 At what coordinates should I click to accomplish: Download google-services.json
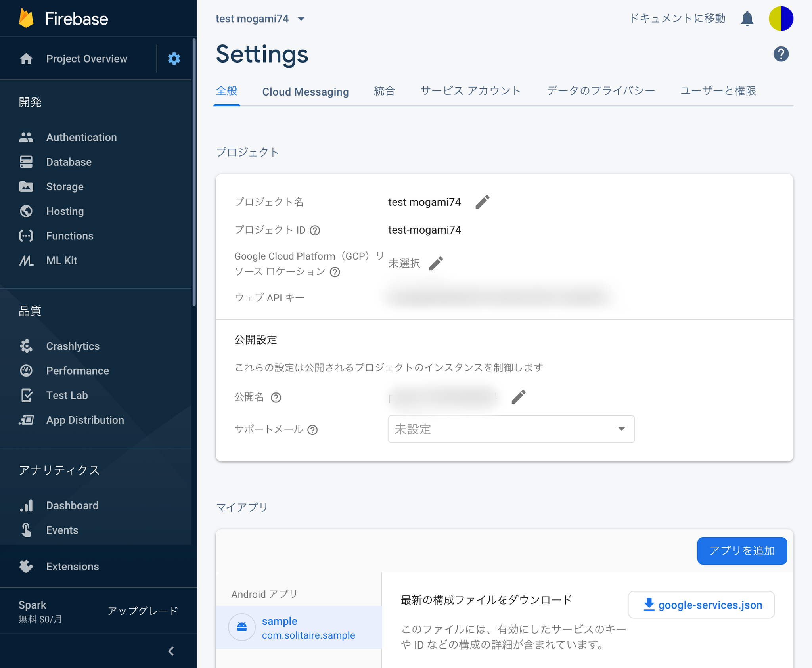click(x=701, y=605)
